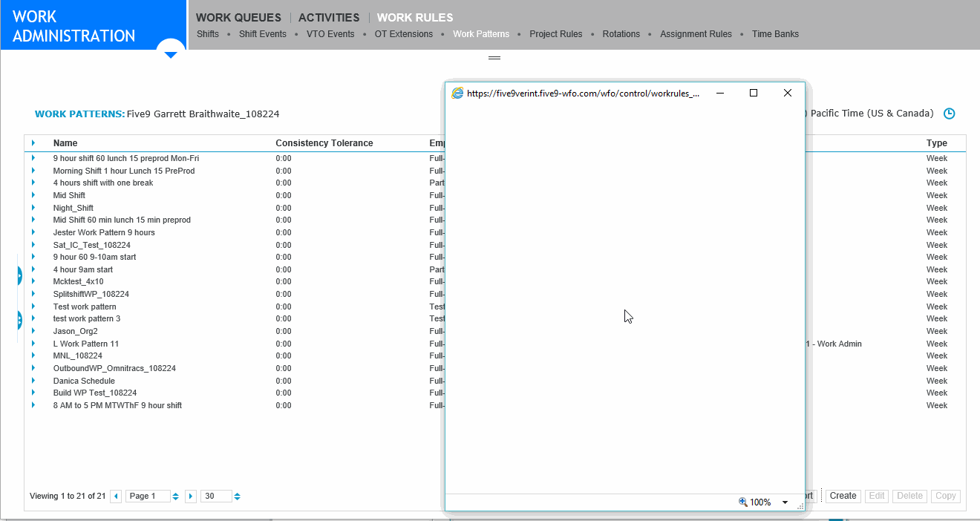This screenshot has height=521, width=980.
Task: Select the test work pattern 3 row
Action: tap(87, 318)
